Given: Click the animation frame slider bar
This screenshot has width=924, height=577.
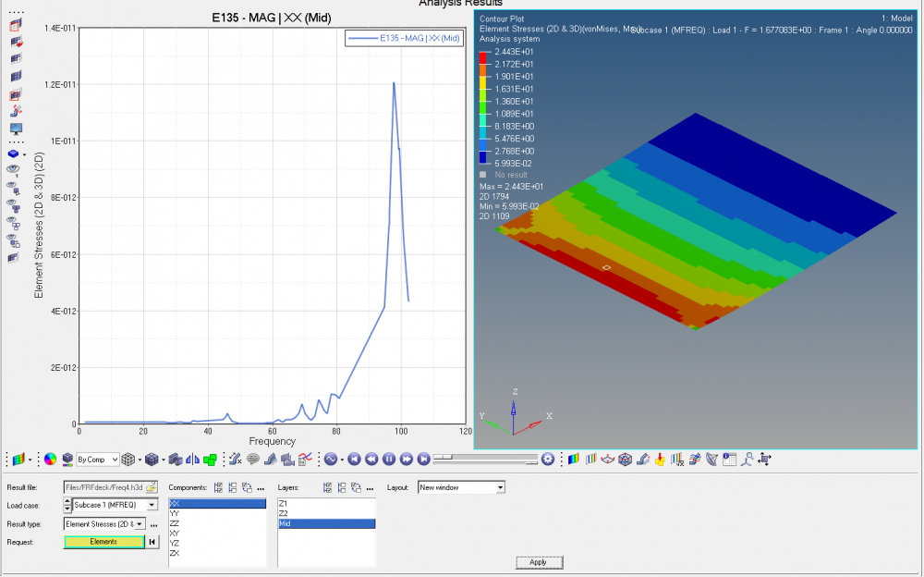Looking at the screenshot, I should coord(486,459).
